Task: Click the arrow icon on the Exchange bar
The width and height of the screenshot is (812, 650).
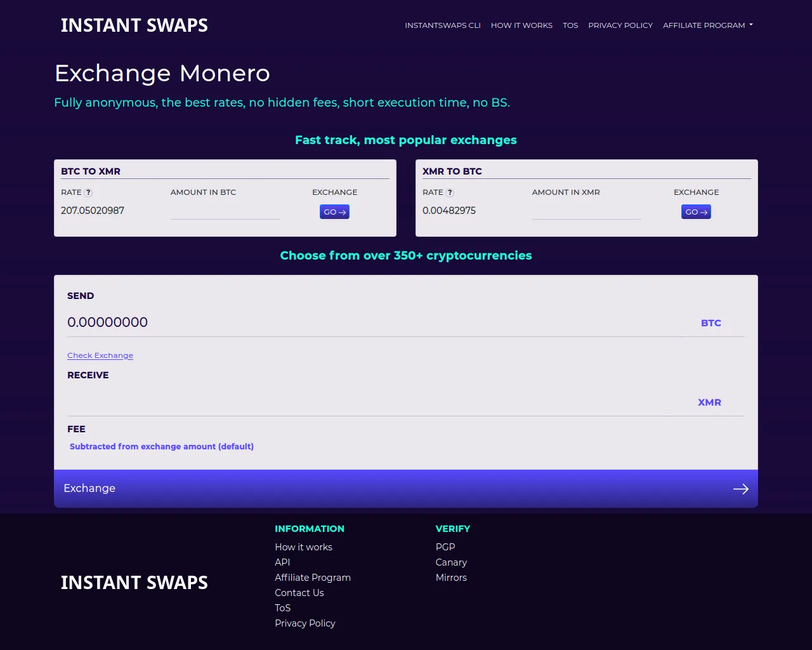Action: click(x=741, y=489)
